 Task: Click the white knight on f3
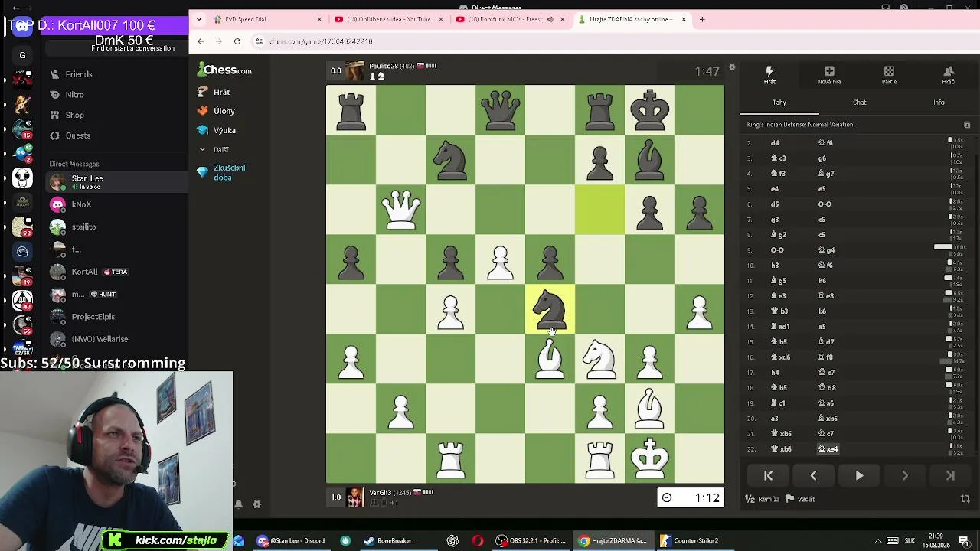tap(599, 358)
